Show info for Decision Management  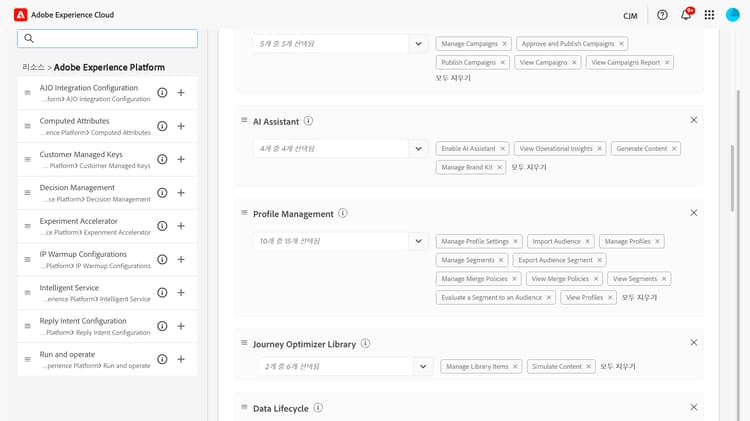coord(162,193)
